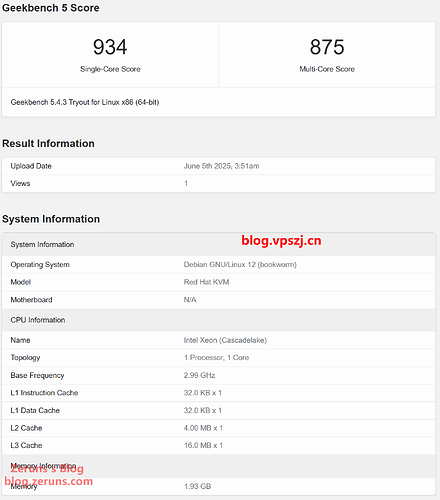Viewport: 440px width, 500px height.
Task: Select the Multi-Core Score label
Action: [327, 69]
